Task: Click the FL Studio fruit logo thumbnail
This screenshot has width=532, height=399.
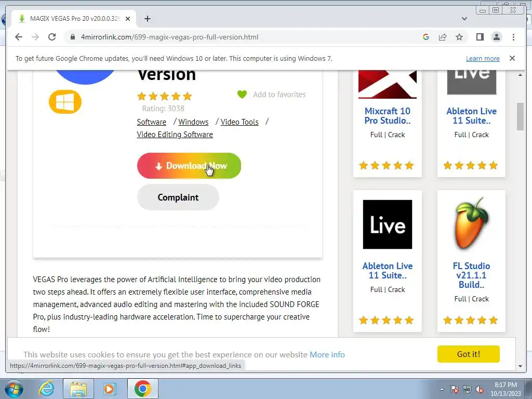Action: (x=471, y=223)
